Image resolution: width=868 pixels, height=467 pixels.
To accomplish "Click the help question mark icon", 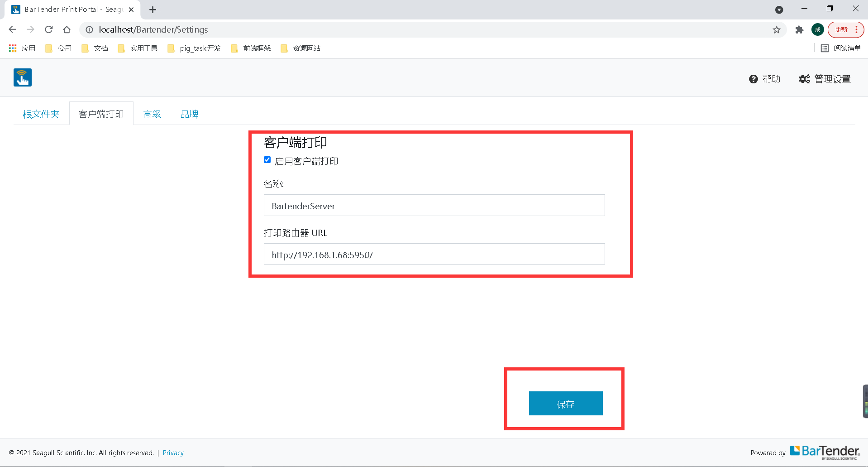I will [x=754, y=79].
